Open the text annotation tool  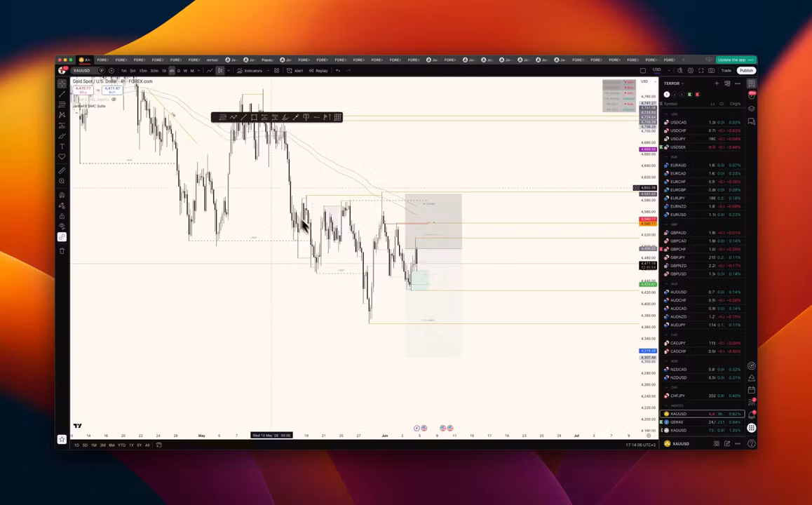(62, 147)
